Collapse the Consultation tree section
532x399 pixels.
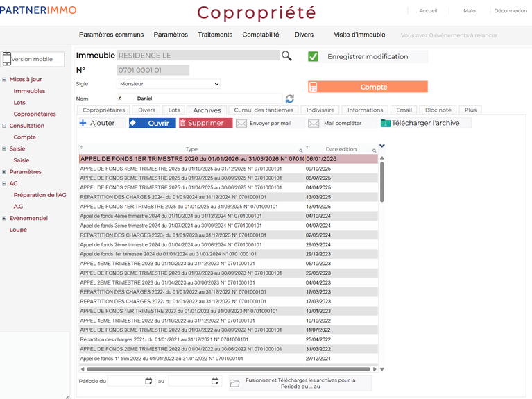point(4,126)
